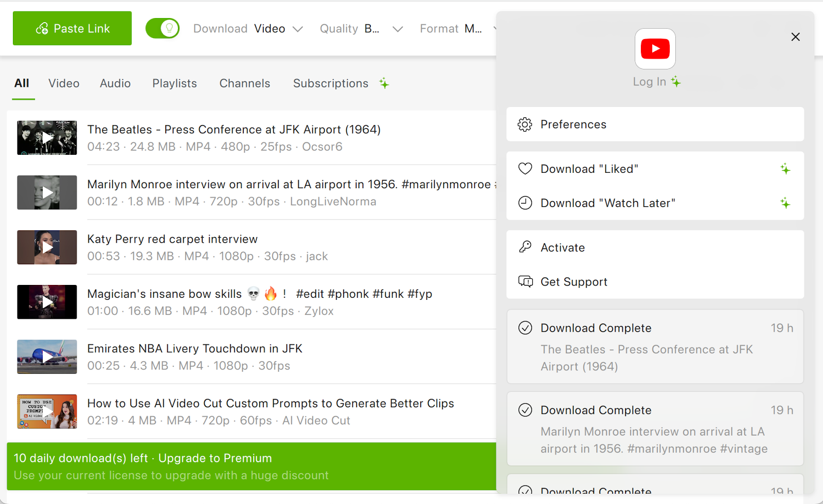Click the sparkle icon beside Subscriptions
The image size is (823, 504).
click(384, 83)
